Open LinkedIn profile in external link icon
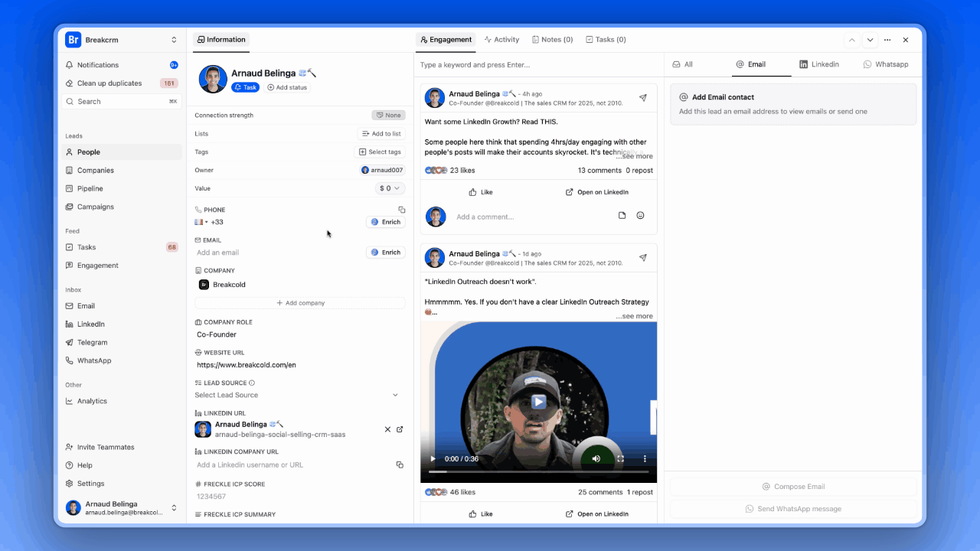The height and width of the screenshot is (551, 980). 400,429
